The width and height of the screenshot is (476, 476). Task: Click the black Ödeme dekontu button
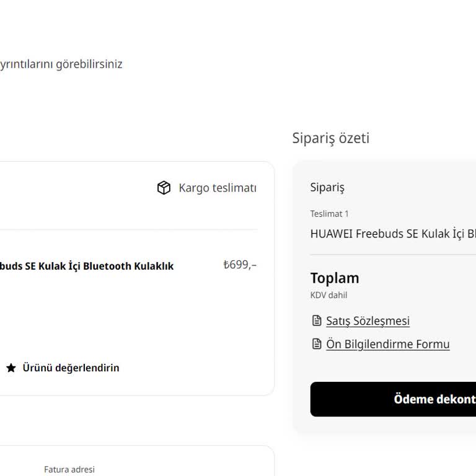click(x=393, y=399)
